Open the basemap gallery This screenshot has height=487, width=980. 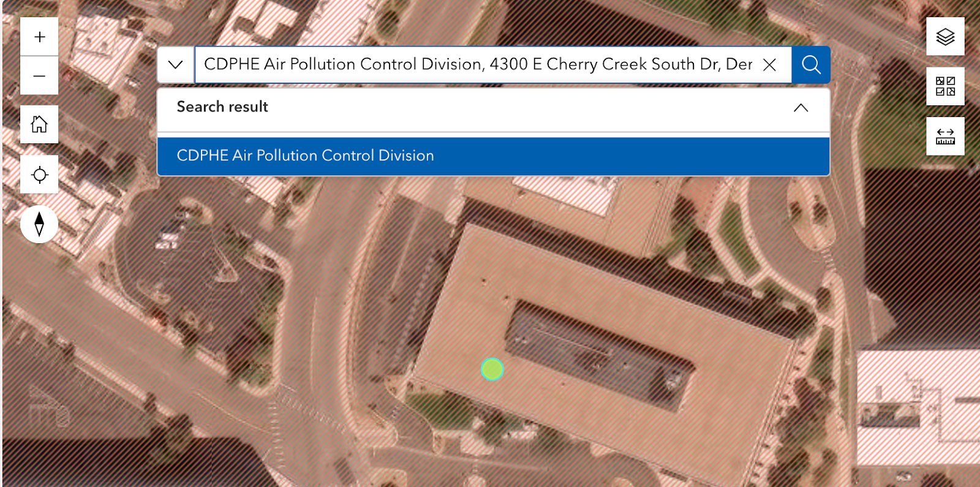[945, 86]
